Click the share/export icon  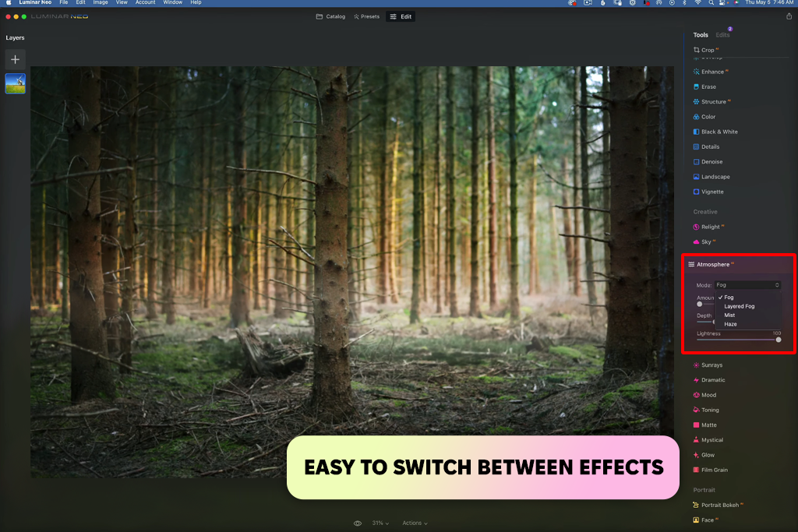tap(789, 16)
